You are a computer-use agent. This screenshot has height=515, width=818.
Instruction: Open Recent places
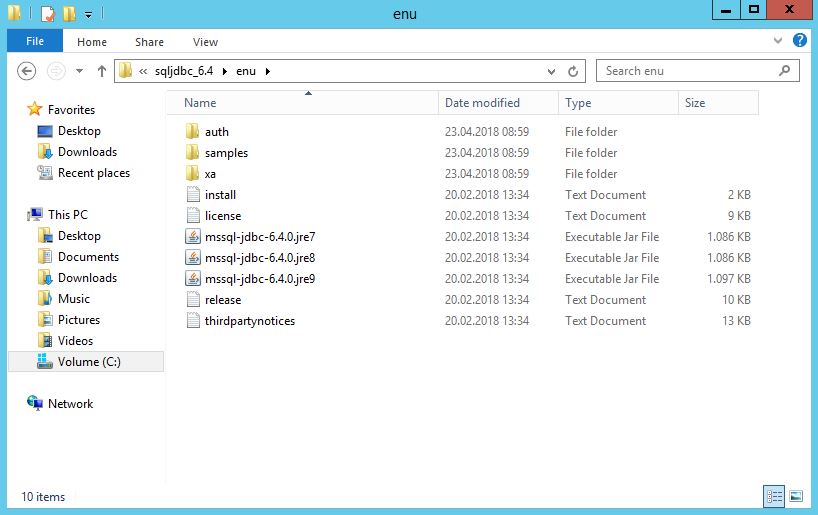[93, 173]
